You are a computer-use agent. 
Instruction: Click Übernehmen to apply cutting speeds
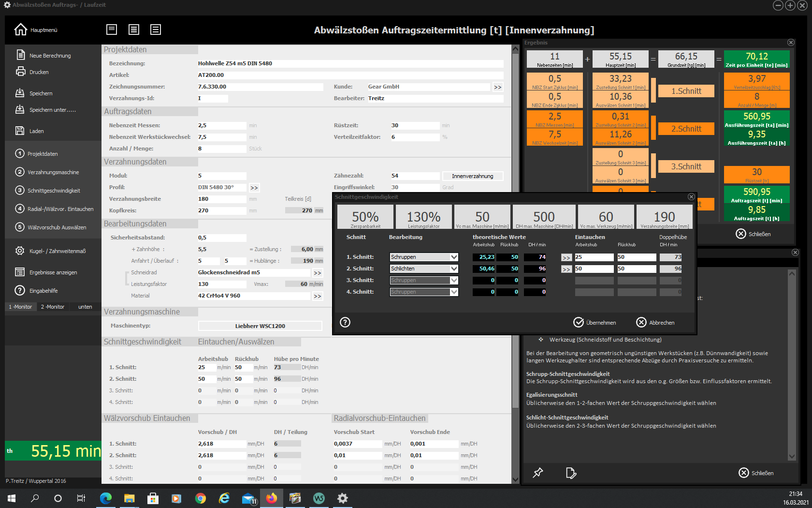[x=594, y=322]
